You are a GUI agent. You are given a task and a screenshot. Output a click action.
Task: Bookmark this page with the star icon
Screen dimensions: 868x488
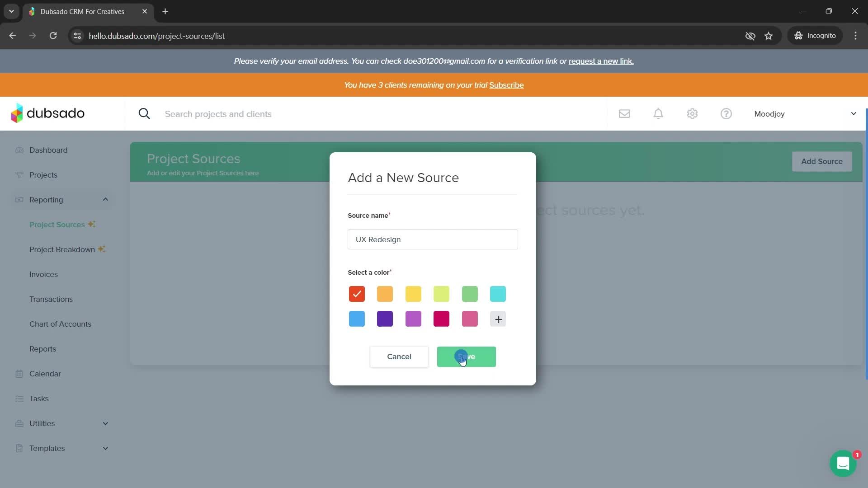pyautogui.click(x=769, y=36)
